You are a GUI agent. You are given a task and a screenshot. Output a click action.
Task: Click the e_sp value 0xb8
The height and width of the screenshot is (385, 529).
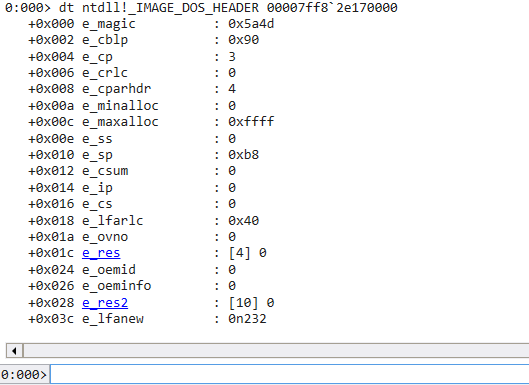pyautogui.click(x=244, y=155)
